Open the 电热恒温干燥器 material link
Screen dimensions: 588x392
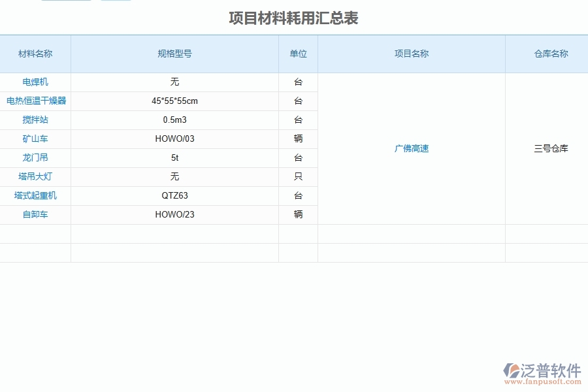coord(36,101)
